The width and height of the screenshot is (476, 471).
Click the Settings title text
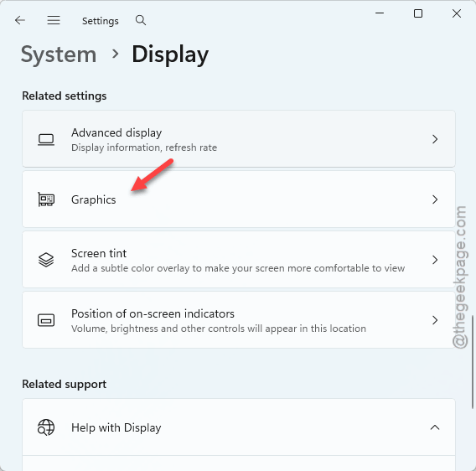coord(101,21)
